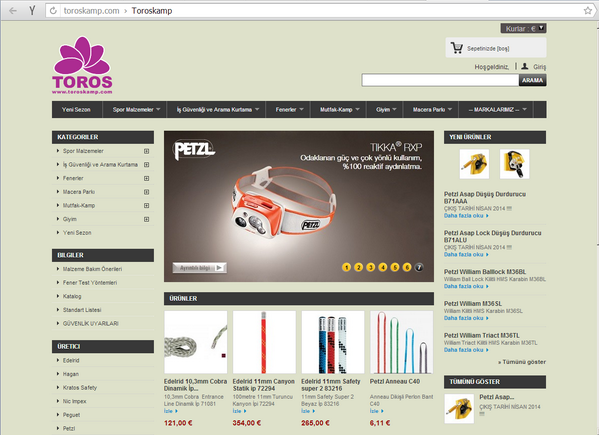The height and width of the screenshot is (435, 599).
Task: Expand the Macera Parkı category plus icon
Action: tap(146, 192)
